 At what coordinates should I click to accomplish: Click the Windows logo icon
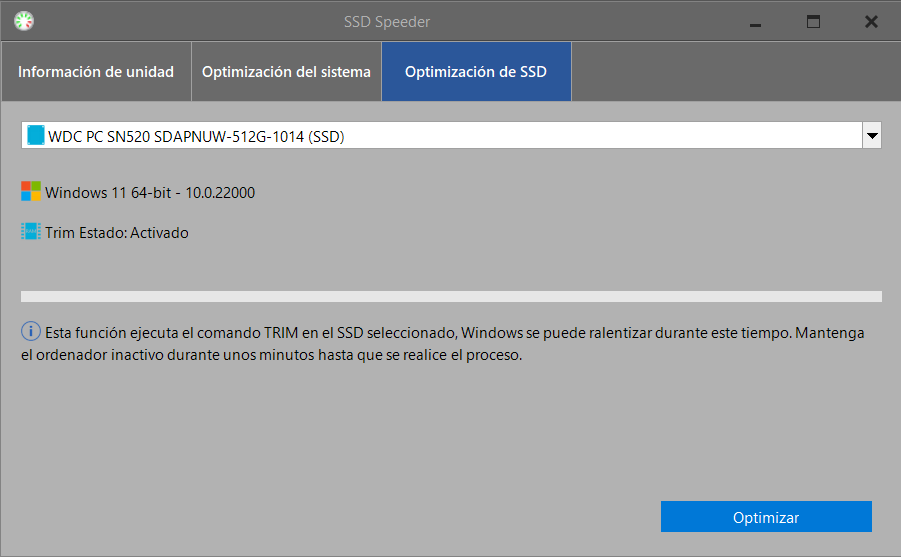32,192
